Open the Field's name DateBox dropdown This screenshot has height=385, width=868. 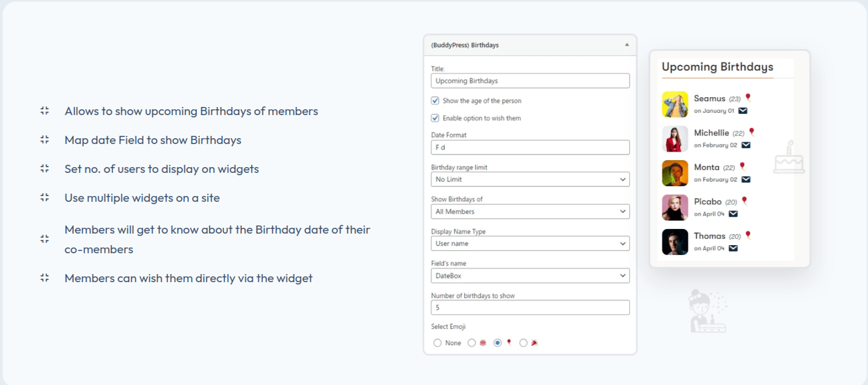[530, 276]
